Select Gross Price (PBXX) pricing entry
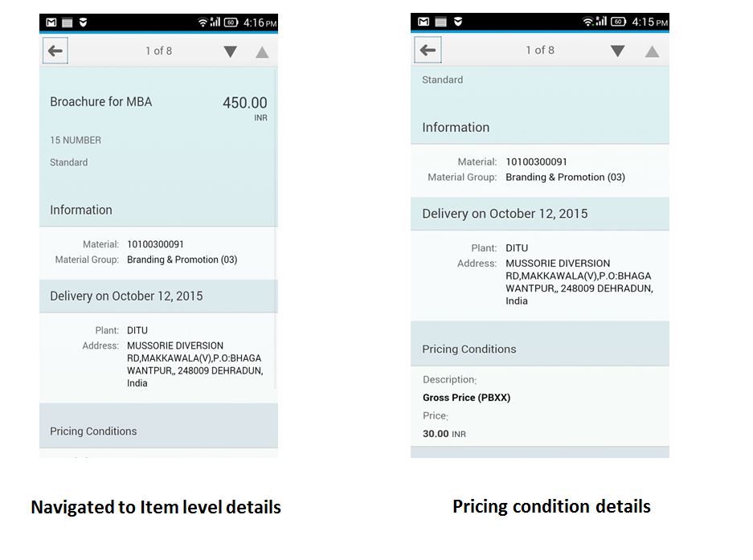Viewport: 753px width, 560px height. tap(466, 398)
